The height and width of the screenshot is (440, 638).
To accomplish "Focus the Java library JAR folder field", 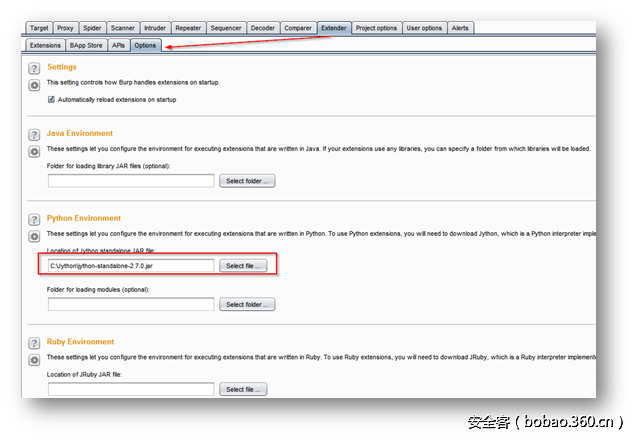I will tap(131, 181).
